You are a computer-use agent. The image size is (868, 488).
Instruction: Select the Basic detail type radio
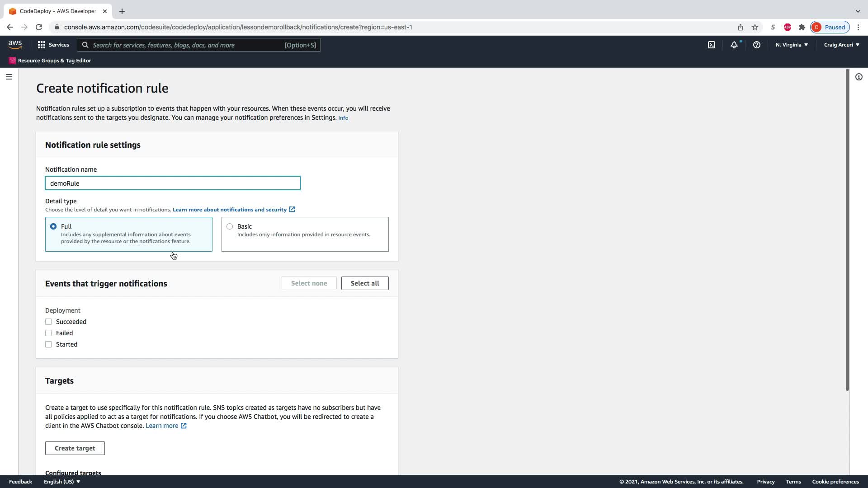(x=230, y=226)
